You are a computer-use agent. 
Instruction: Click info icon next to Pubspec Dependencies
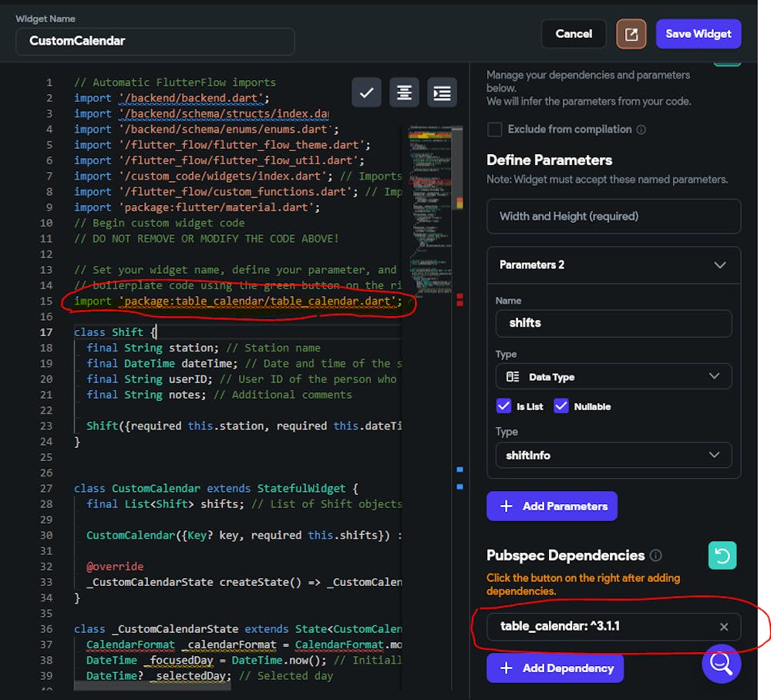click(x=656, y=555)
